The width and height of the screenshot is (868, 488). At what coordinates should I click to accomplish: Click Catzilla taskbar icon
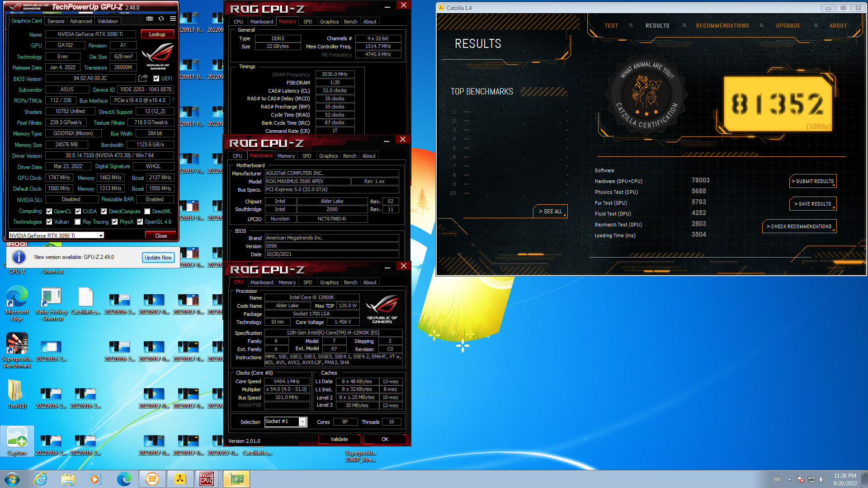point(180,479)
